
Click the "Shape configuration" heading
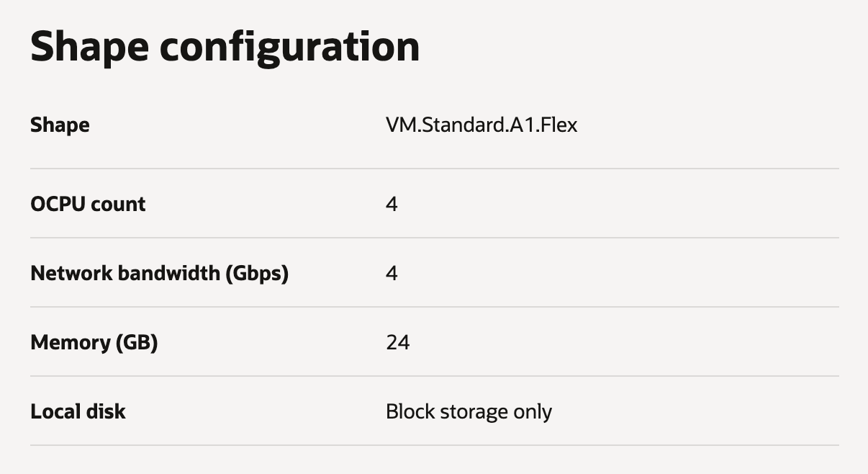point(225,47)
